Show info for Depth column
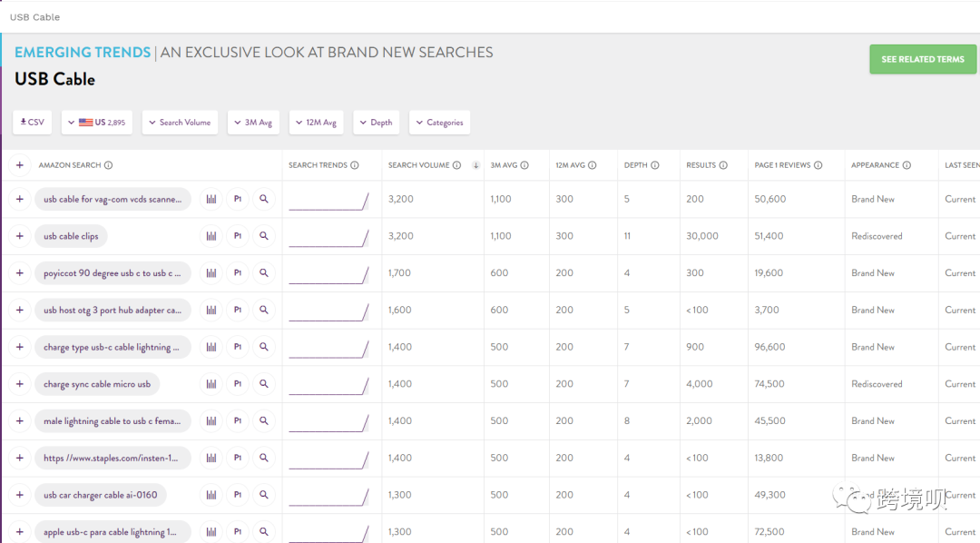Screen dimensions: 980x543 point(654,165)
